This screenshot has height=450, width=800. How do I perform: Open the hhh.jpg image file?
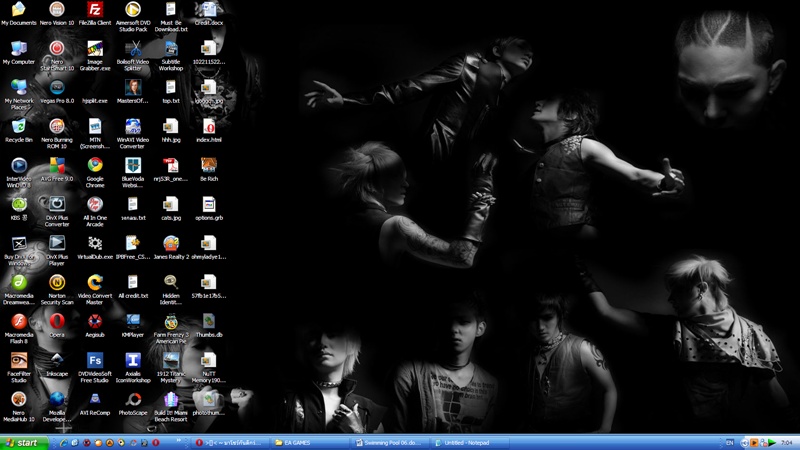click(x=171, y=131)
